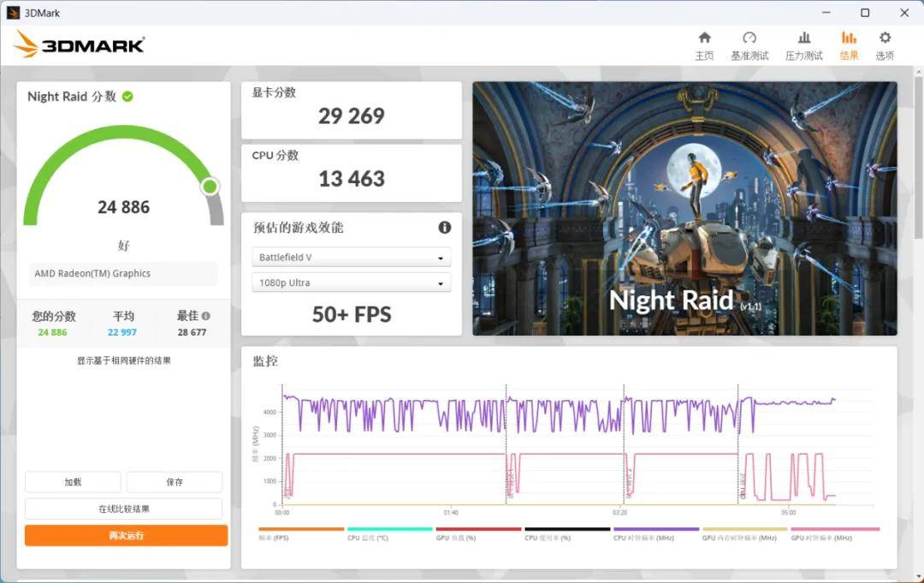Click the 好 rating under the gauge

tap(124, 245)
